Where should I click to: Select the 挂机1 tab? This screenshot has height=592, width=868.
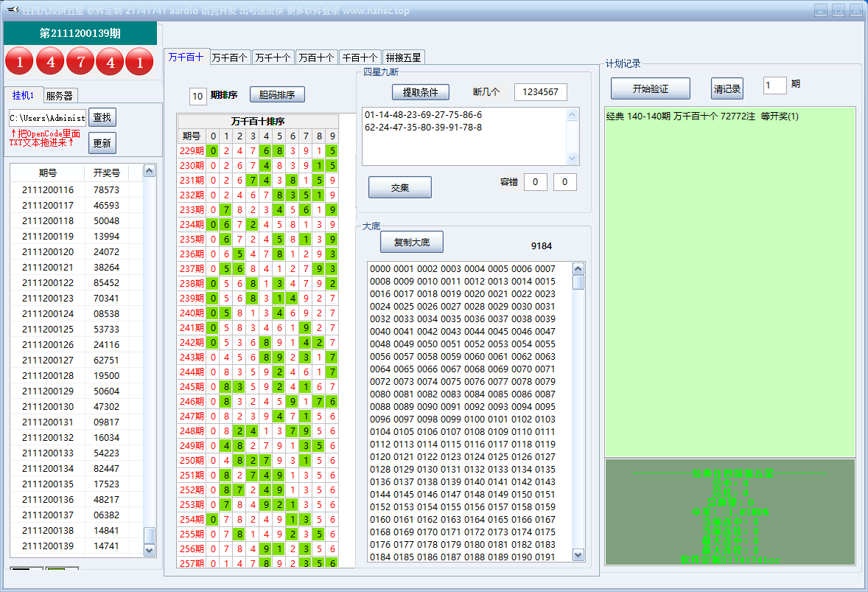(23, 95)
